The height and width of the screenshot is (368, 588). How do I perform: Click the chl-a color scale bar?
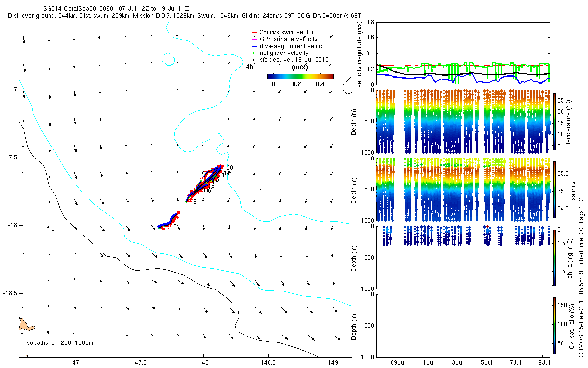click(554, 257)
